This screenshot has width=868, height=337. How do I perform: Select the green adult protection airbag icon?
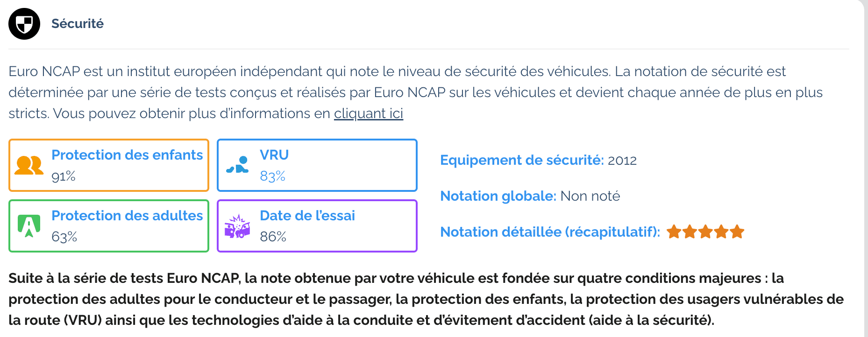(x=29, y=226)
